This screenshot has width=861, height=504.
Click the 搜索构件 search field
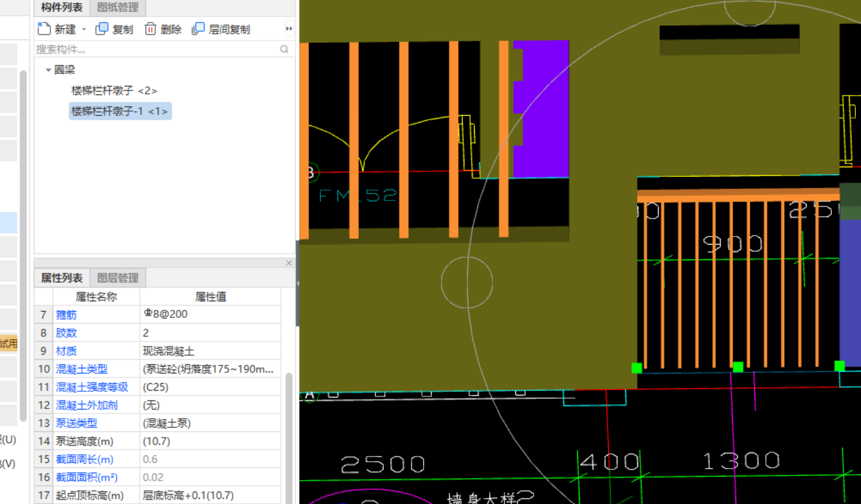[156, 49]
